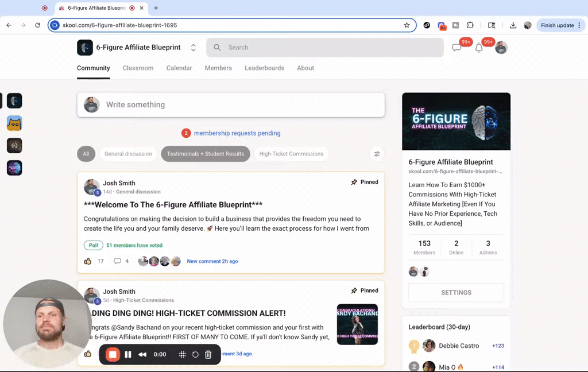The height and width of the screenshot is (372, 588).
Task: Click the Write something post box
Action: coord(231,104)
